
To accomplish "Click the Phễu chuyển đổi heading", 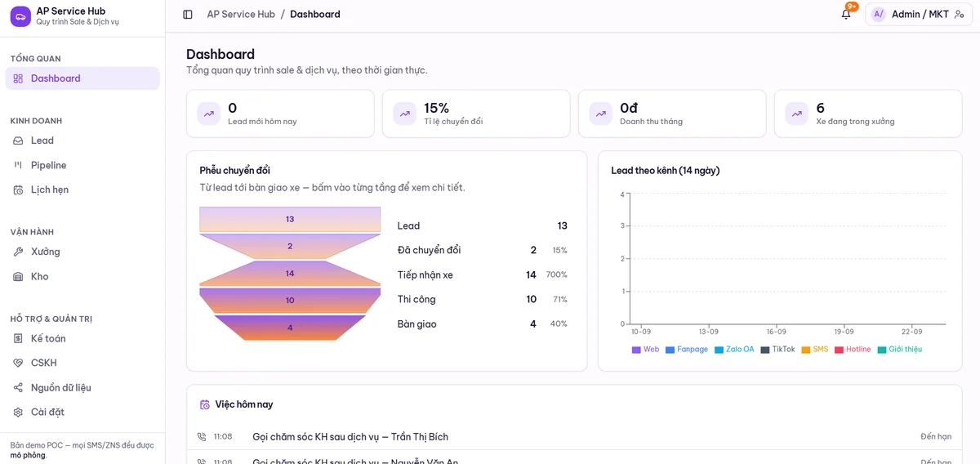I will click(234, 171).
